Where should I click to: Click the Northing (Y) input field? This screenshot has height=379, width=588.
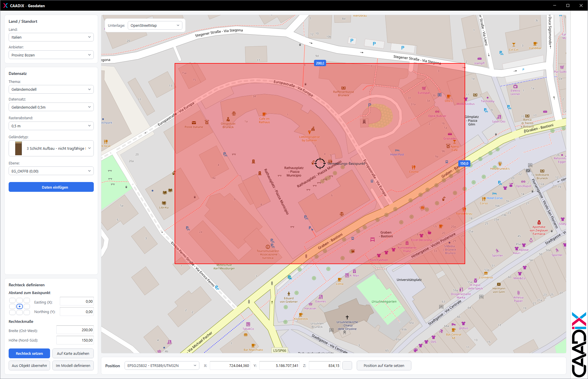tap(77, 312)
